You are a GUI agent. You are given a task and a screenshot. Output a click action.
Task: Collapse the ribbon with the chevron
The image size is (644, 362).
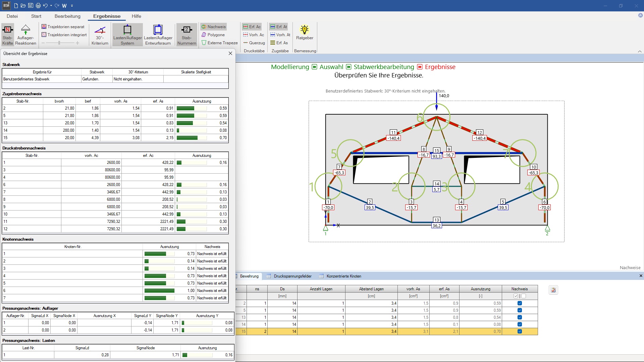click(640, 51)
